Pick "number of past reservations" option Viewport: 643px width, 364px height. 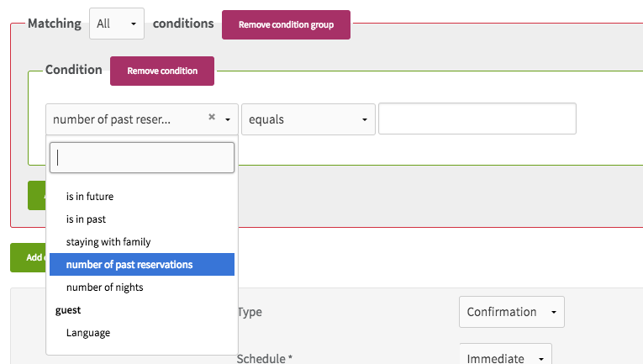tap(142, 265)
